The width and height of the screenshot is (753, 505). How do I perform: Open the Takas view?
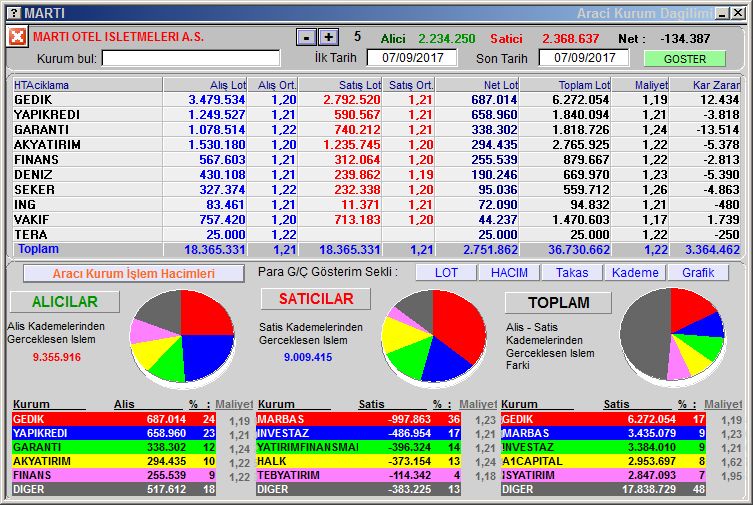point(572,273)
